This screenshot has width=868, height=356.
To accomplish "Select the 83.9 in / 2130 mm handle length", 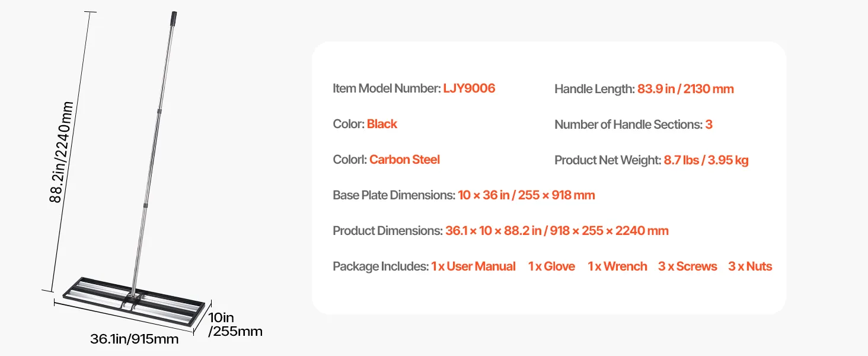I will 685,89.
